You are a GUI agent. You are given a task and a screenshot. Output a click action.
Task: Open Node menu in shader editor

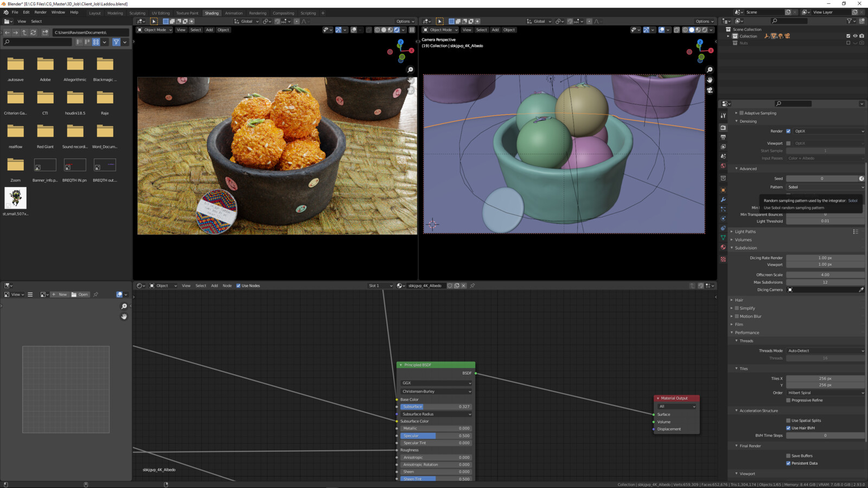coord(227,286)
